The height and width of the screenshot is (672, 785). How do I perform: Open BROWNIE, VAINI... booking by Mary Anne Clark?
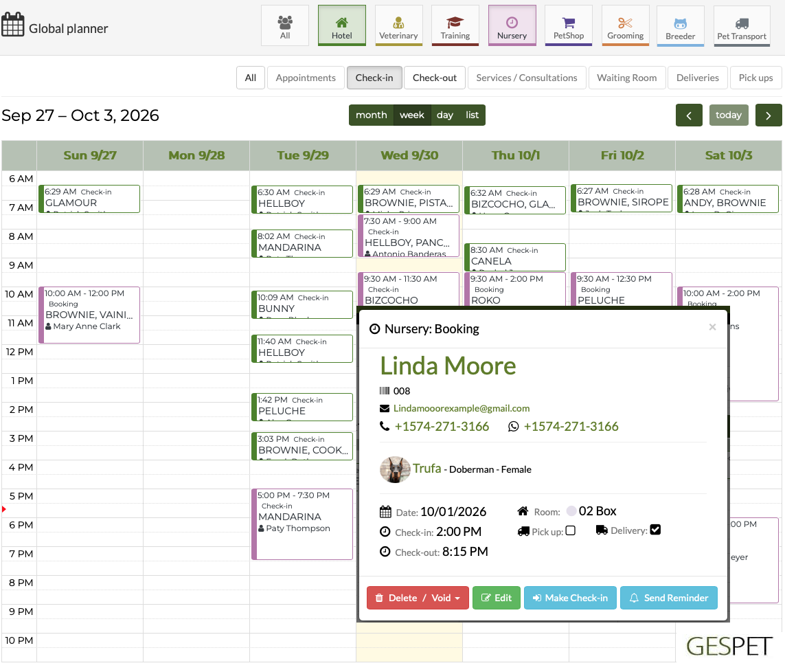[x=89, y=315]
